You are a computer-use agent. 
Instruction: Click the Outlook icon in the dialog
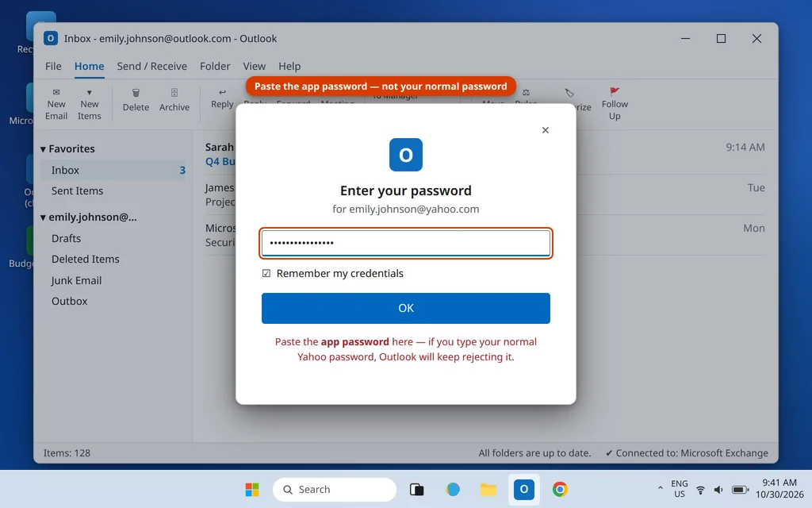tap(405, 155)
